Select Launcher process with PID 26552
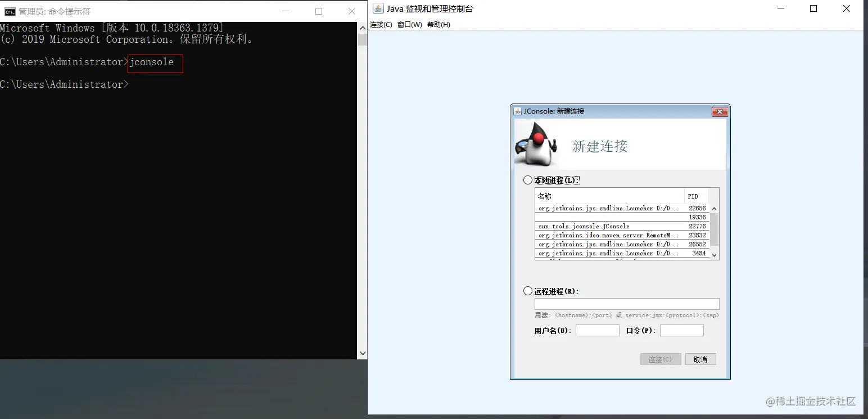The image size is (868, 419). click(x=622, y=244)
